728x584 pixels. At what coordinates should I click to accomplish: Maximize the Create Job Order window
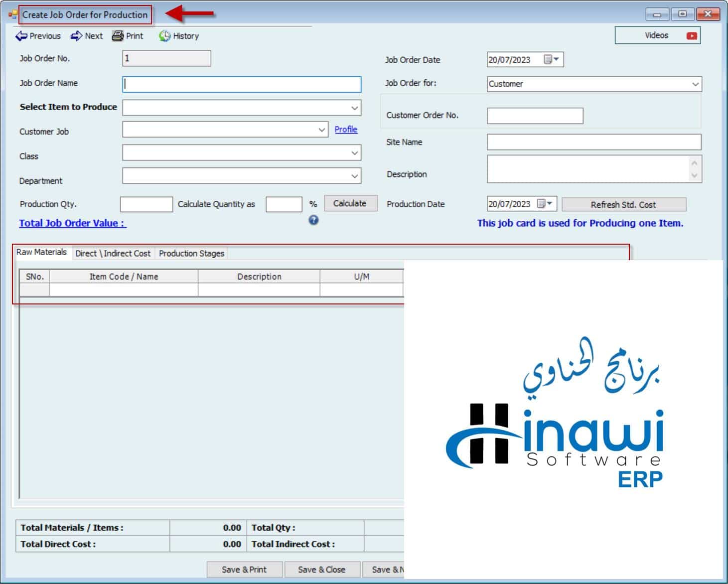pos(683,14)
